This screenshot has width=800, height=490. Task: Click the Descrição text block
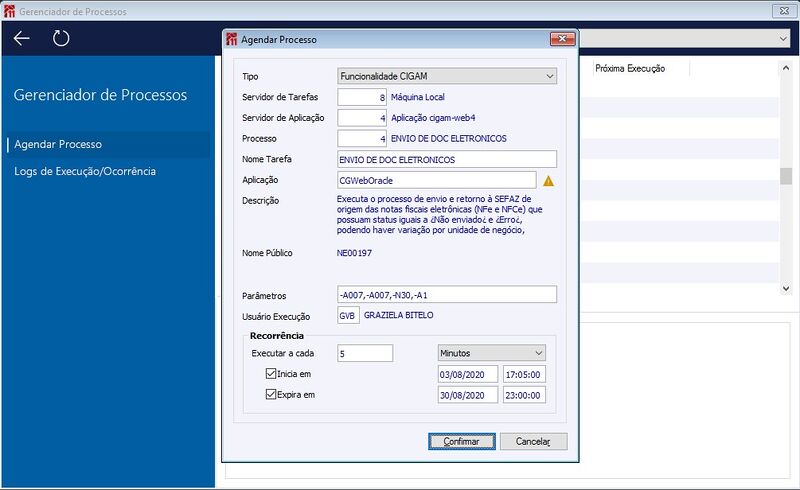click(439, 214)
